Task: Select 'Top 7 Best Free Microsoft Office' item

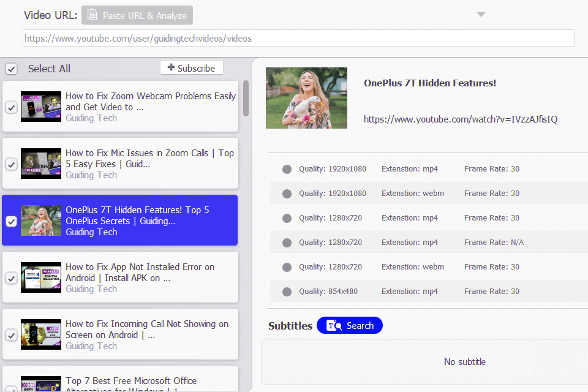Action: point(120,380)
